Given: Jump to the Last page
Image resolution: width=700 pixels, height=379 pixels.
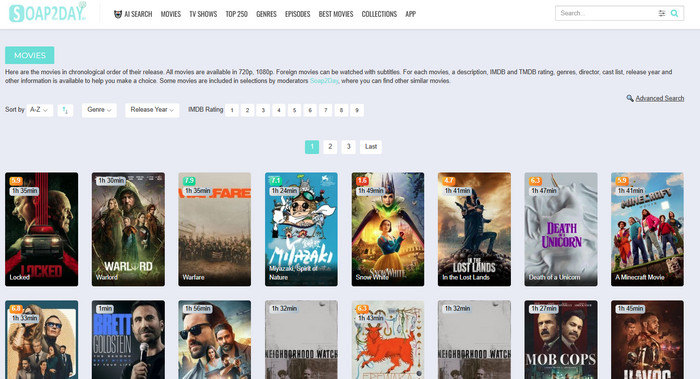Looking at the screenshot, I should 371,146.
